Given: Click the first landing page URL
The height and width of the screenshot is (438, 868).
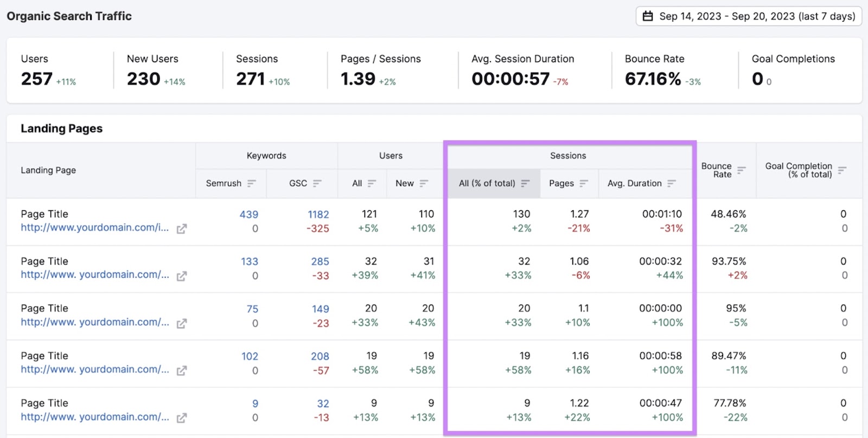Looking at the screenshot, I should coord(94,228).
